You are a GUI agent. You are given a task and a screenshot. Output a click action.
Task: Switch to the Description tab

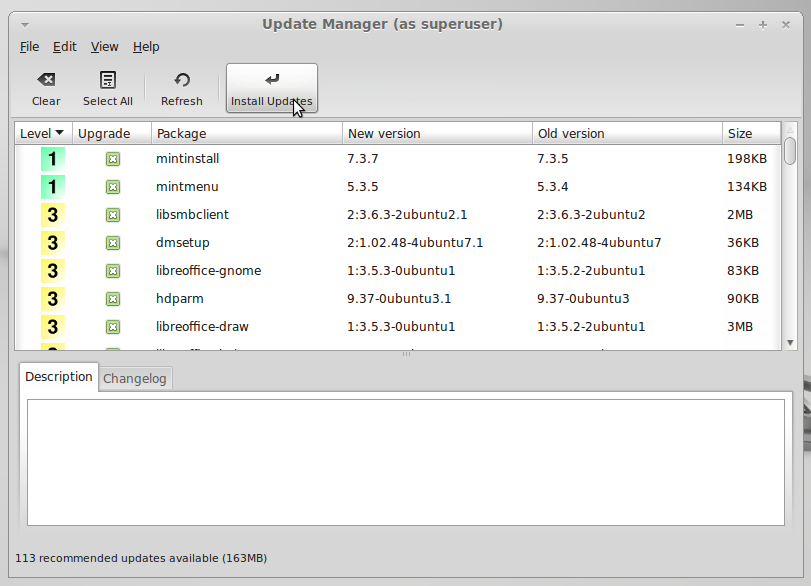pyautogui.click(x=58, y=377)
